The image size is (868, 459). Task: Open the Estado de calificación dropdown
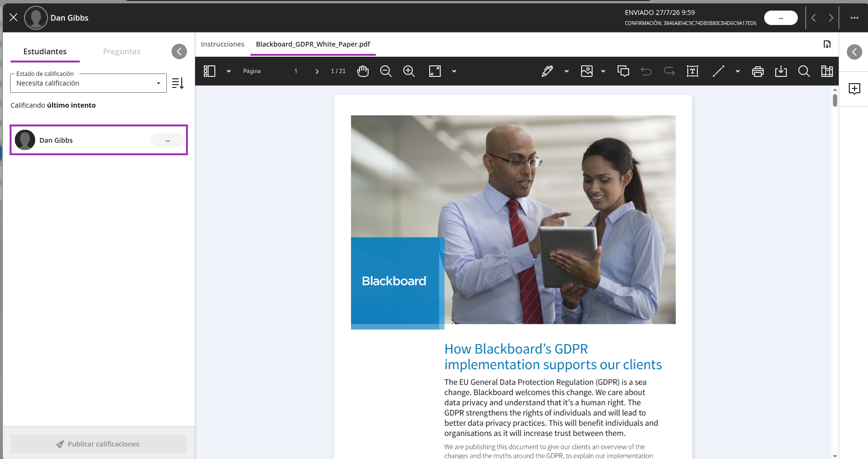click(88, 83)
